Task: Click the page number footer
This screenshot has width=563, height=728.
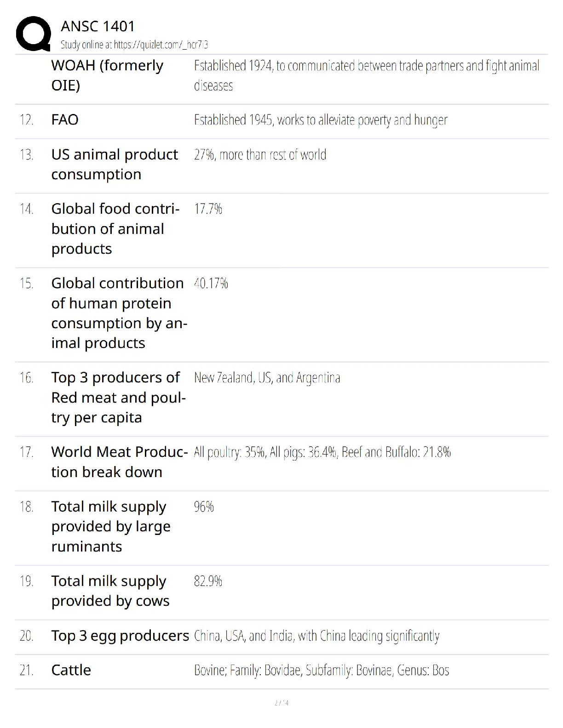Action: click(281, 703)
